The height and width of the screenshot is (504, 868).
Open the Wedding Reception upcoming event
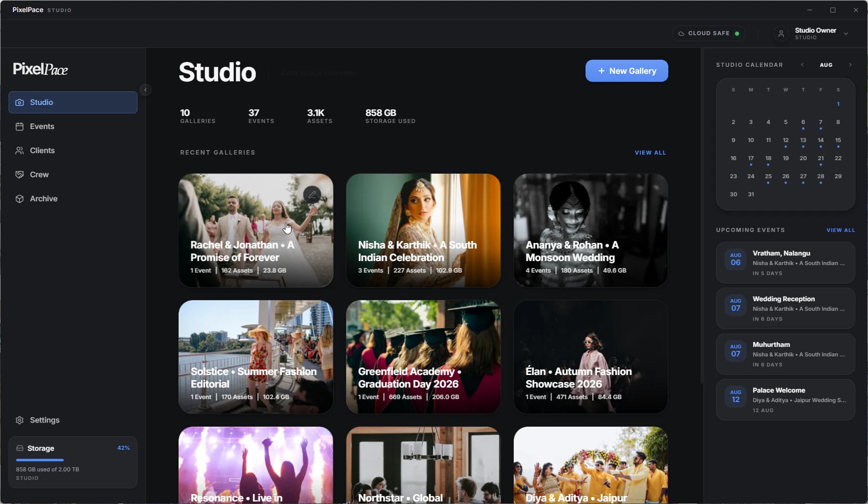[x=785, y=308]
